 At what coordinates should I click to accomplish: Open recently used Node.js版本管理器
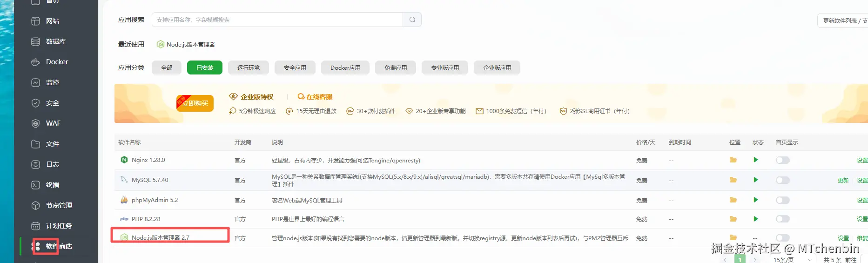[x=186, y=44]
